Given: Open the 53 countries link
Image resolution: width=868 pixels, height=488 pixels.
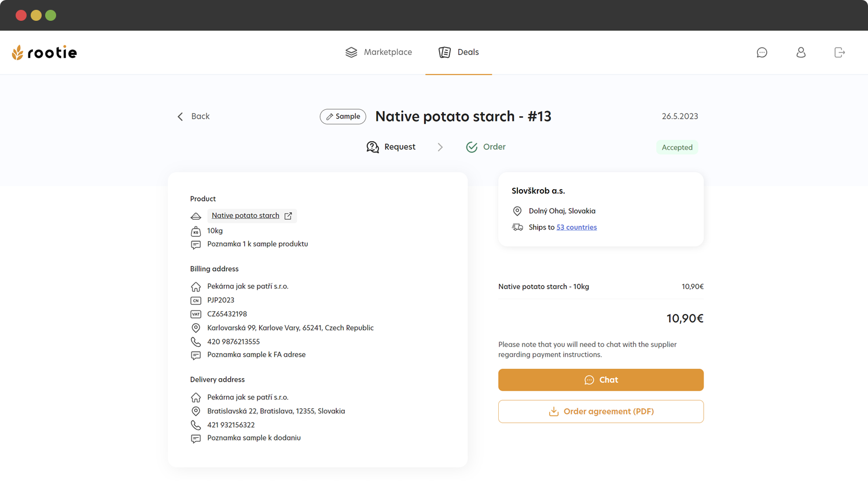Looking at the screenshot, I should coord(576,227).
